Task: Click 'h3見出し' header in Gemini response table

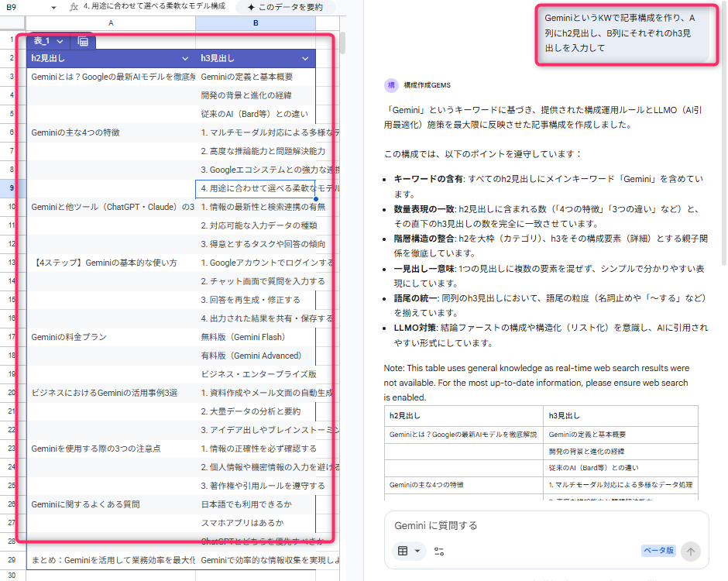Action: click(621, 416)
